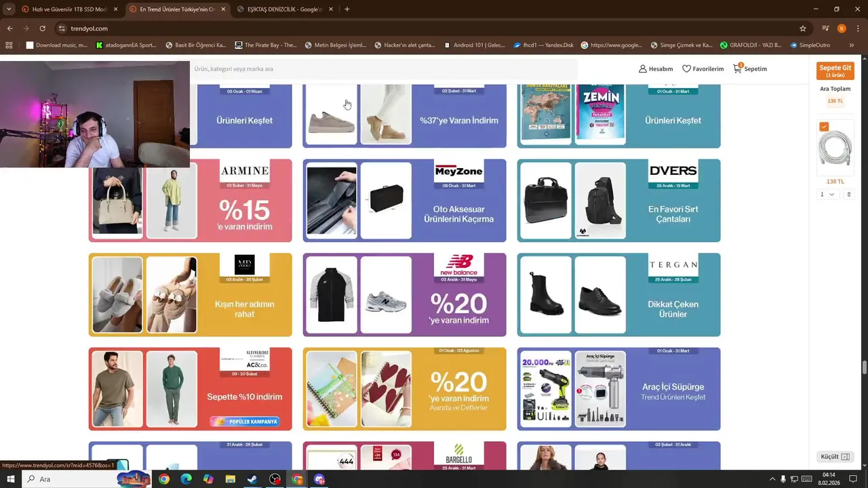
Task: Go back with browser back arrow
Action: pos(9,28)
